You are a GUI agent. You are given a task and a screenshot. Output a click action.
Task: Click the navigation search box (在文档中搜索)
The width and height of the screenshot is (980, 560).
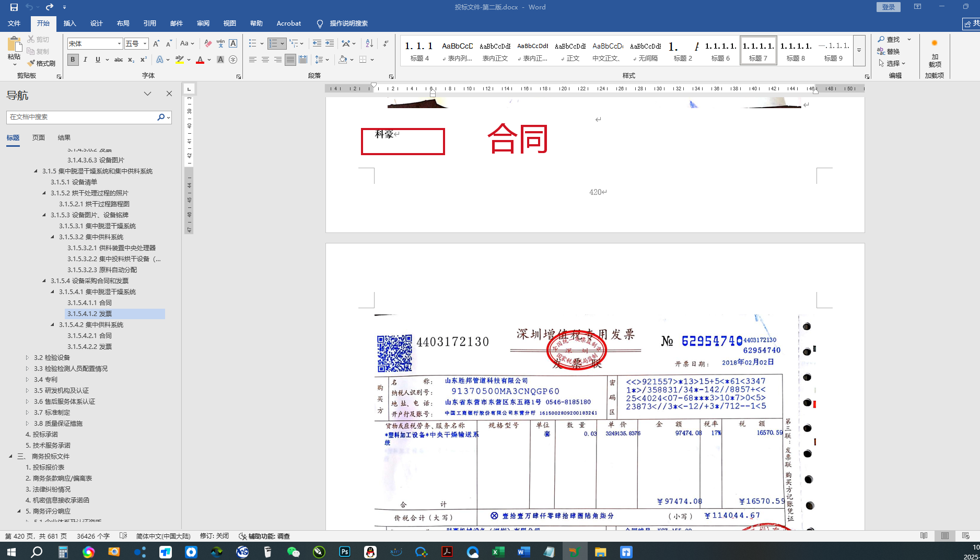pos(81,117)
